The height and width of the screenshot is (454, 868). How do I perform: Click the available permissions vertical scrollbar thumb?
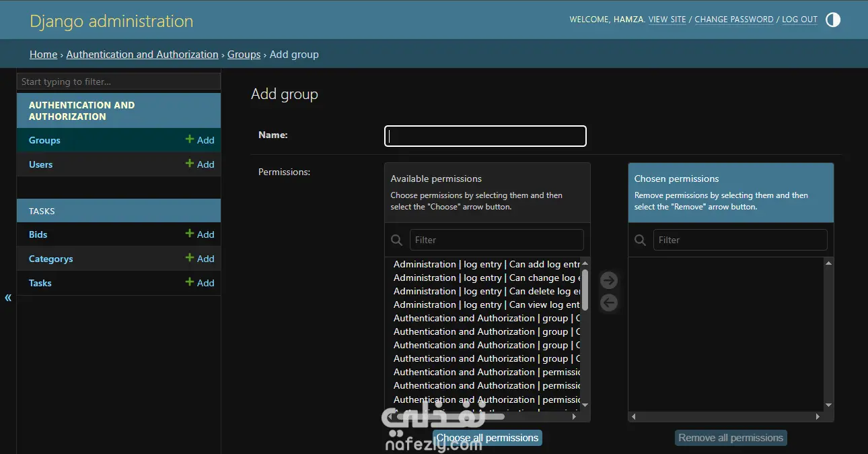[x=585, y=290]
